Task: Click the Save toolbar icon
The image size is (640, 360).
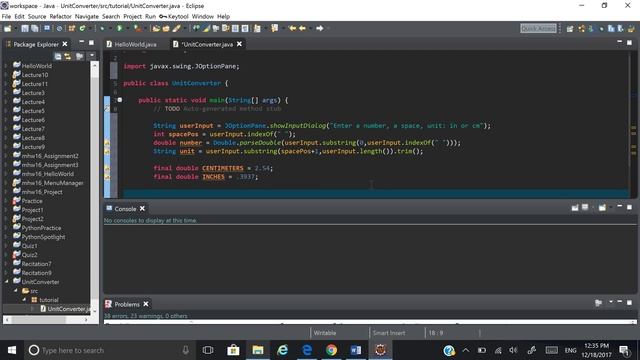Action: click(x=25, y=28)
